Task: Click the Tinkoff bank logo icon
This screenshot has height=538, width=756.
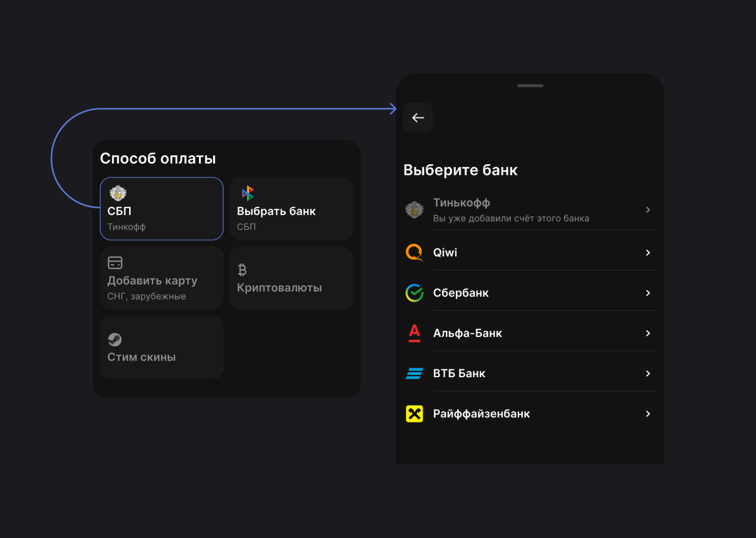Action: click(x=414, y=210)
